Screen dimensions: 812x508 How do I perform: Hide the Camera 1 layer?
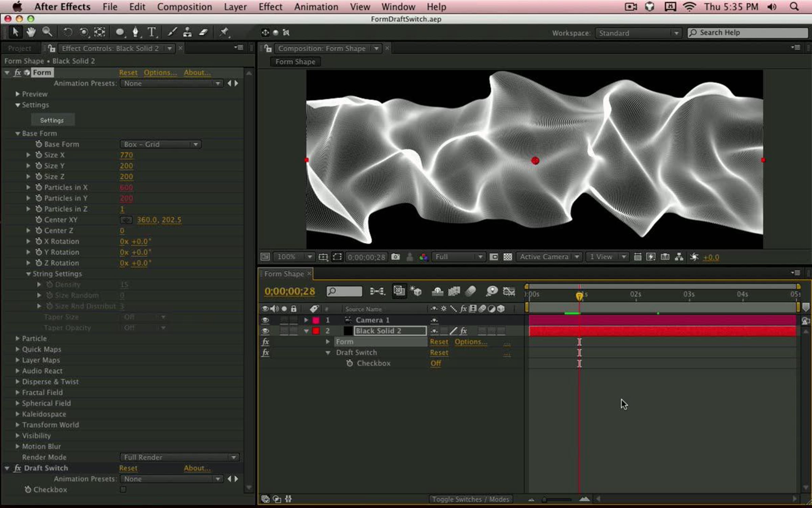[265, 320]
